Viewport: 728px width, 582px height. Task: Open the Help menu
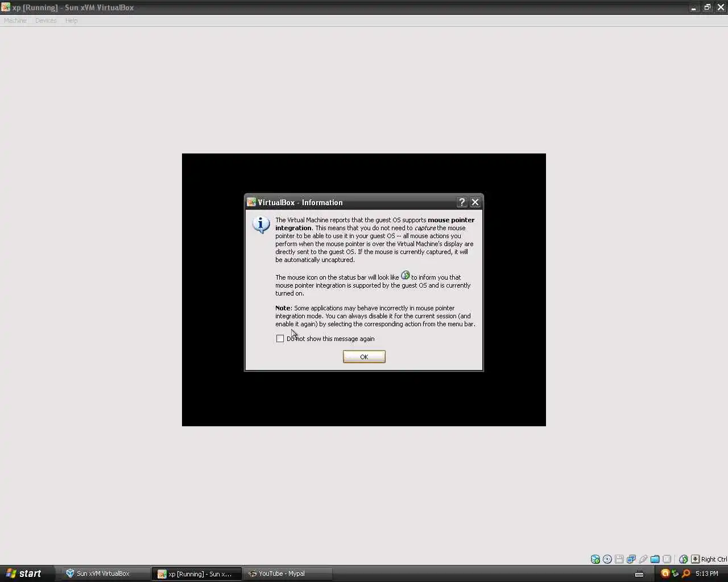[x=71, y=20]
